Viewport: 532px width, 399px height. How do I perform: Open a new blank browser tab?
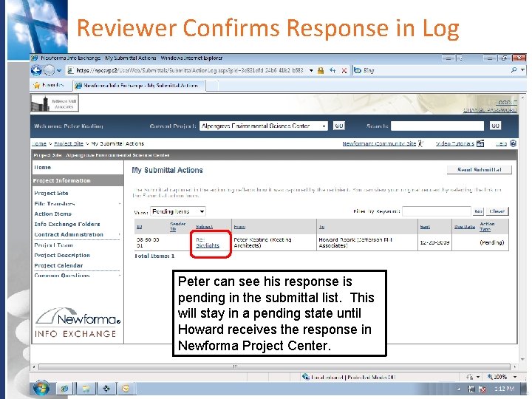point(212,86)
